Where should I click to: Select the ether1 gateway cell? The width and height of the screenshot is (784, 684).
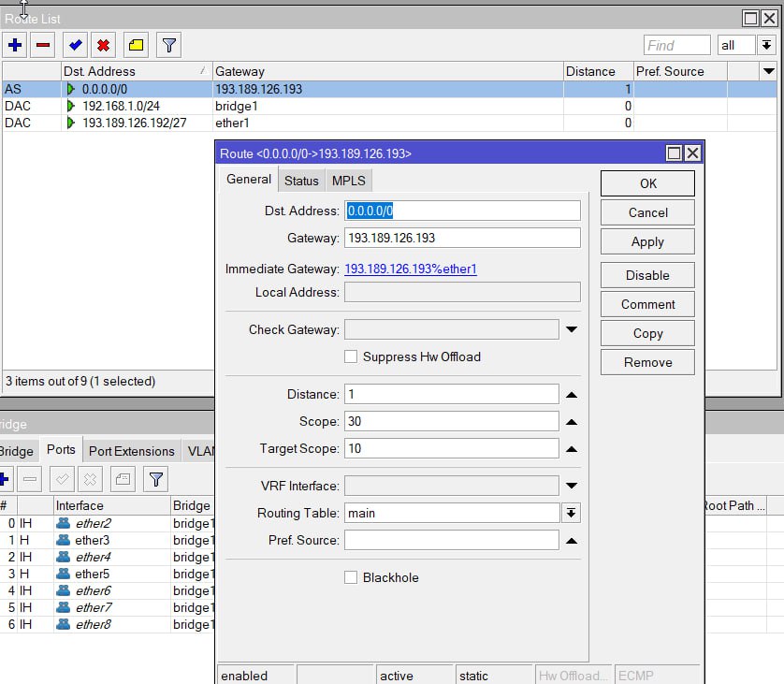(x=387, y=123)
